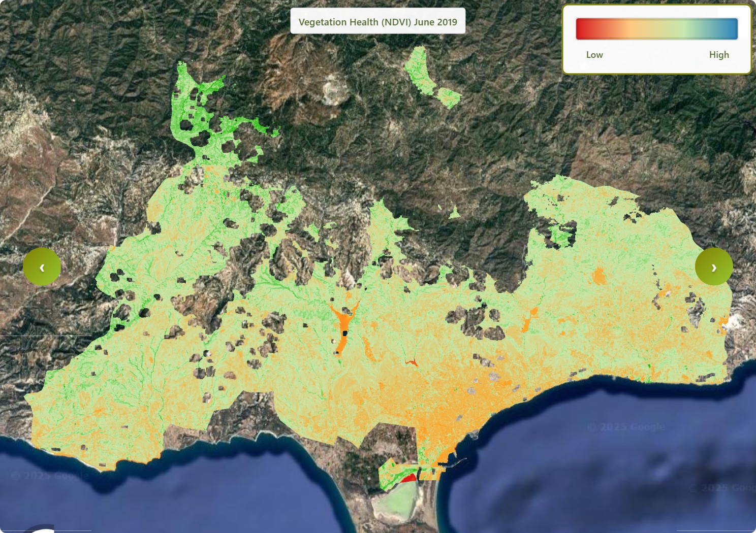Click the pale quarry area in the northern mountains
Image resolution: width=756 pixels, height=533 pixels.
(334, 90)
